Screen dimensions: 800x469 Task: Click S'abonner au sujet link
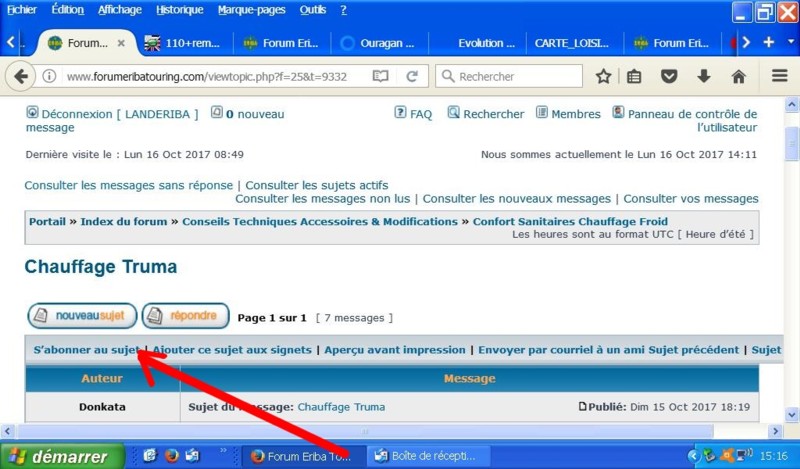pos(86,350)
